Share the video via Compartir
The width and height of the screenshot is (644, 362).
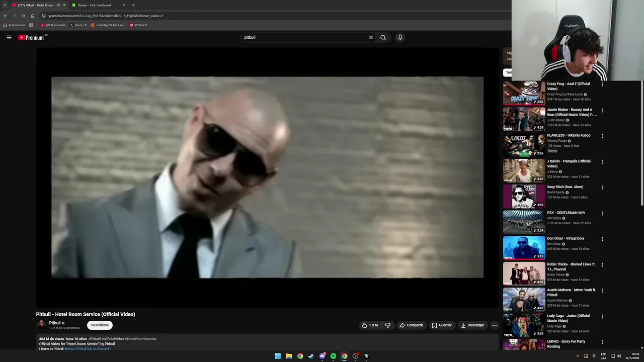pos(412,325)
